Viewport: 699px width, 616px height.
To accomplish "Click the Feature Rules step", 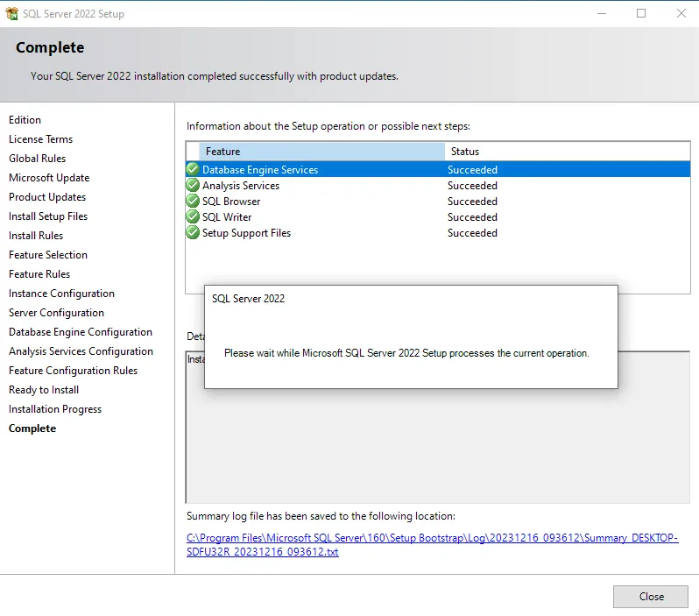I will (39, 274).
